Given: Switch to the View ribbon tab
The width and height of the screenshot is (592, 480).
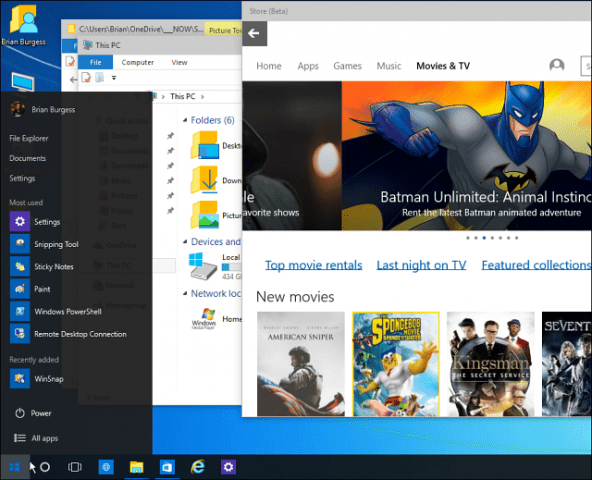Looking at the screenshot, I should [x=179, y=62].
